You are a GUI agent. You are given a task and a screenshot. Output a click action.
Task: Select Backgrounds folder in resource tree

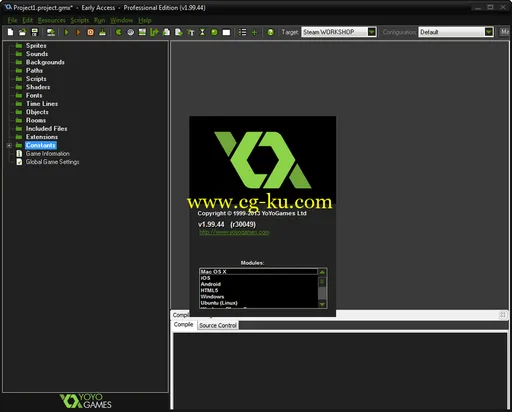[x=45, y=62]
